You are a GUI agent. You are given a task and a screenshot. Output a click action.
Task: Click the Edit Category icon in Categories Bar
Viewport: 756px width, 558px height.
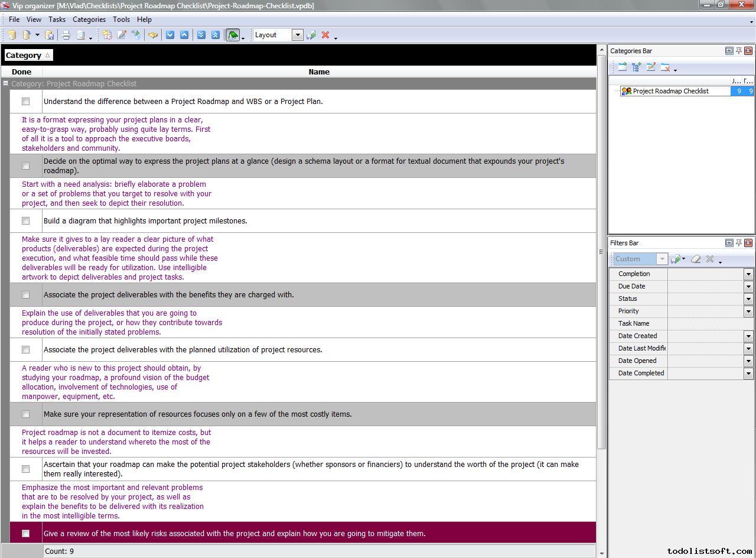point(651,68)
